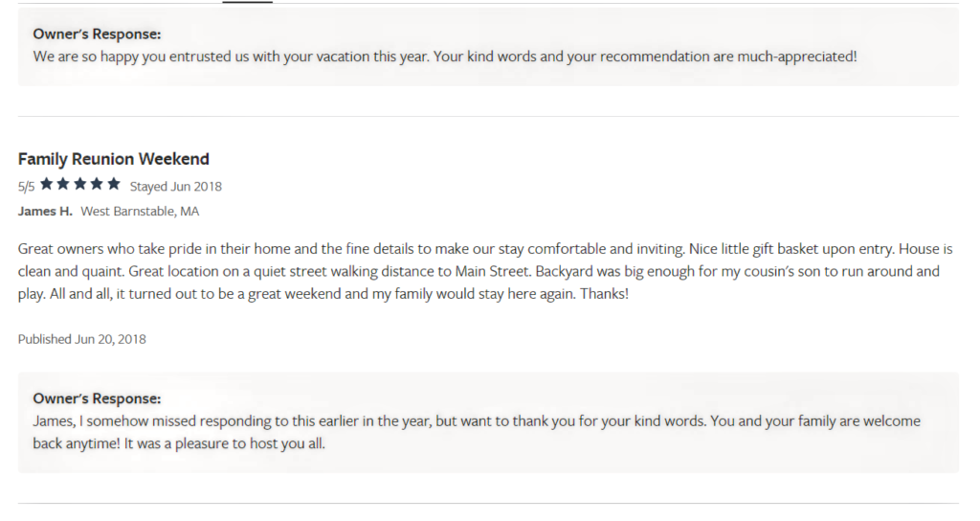Click reviewer name James H.

(x=45, y=212)
